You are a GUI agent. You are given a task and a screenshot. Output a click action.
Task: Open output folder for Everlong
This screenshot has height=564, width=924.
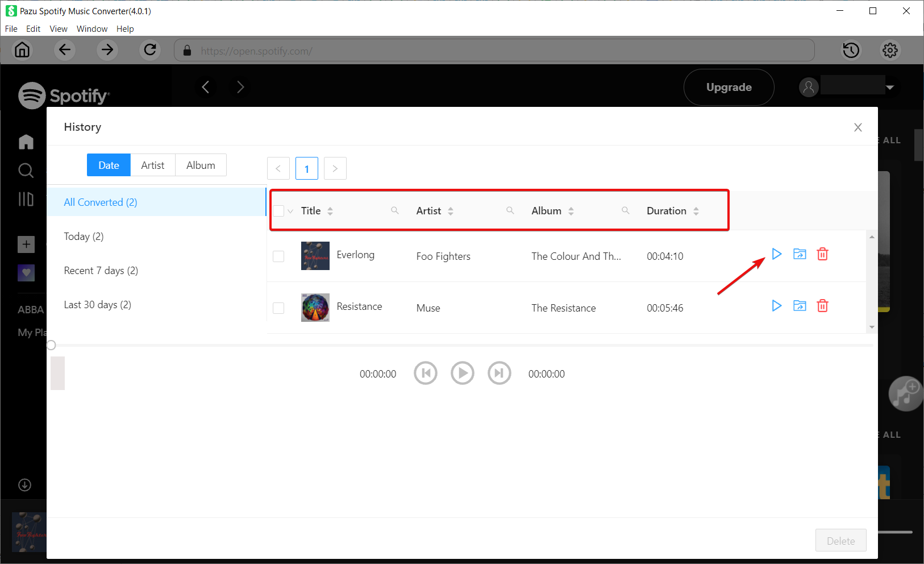click(800, 254)
